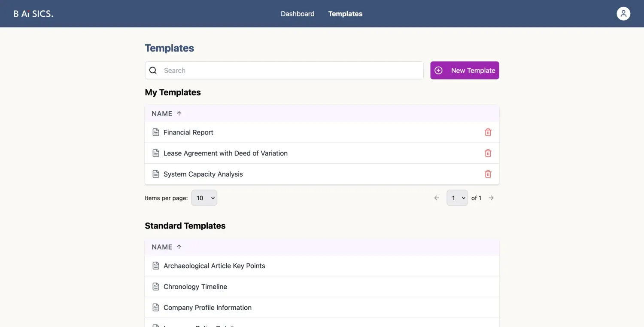Click the search magnifier icon
Image resolution: width=644 pixels, height=327 pixels.
pyautogui.click(x=153, y=70)
